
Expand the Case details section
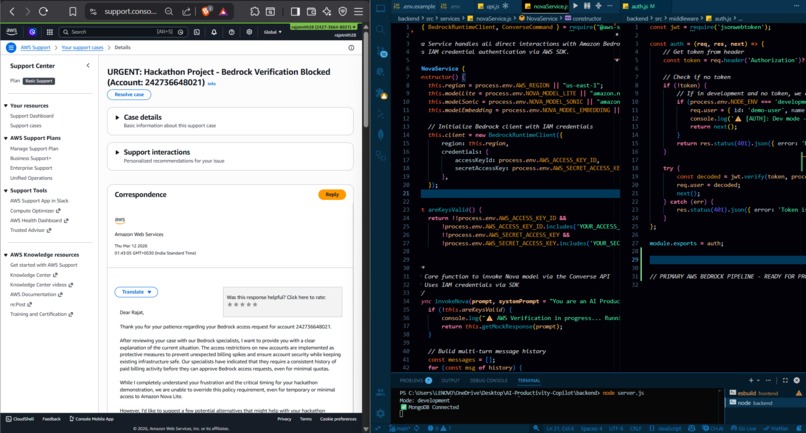117,117
